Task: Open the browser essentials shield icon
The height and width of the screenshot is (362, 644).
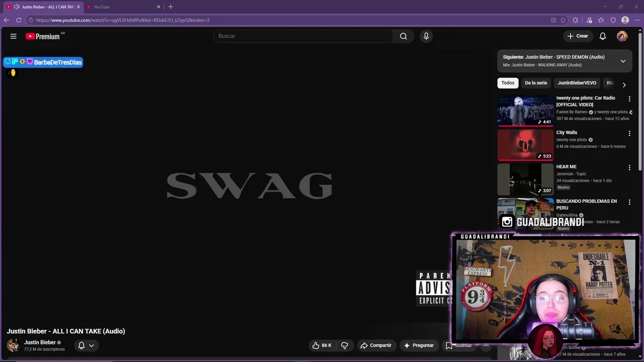Action: [613, 20]
